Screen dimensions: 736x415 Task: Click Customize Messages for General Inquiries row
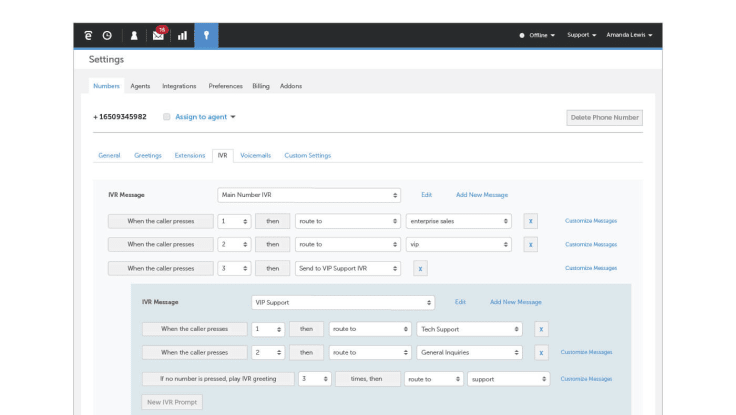[586, 352]
